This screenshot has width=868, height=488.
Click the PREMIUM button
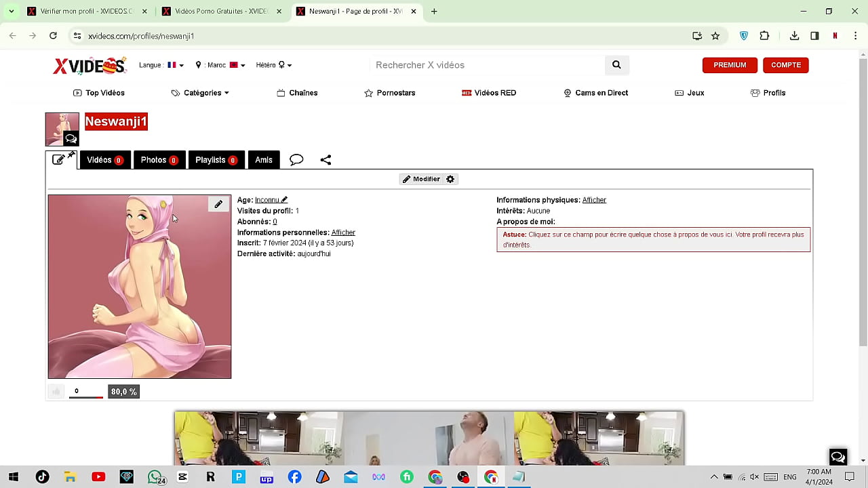730,65
